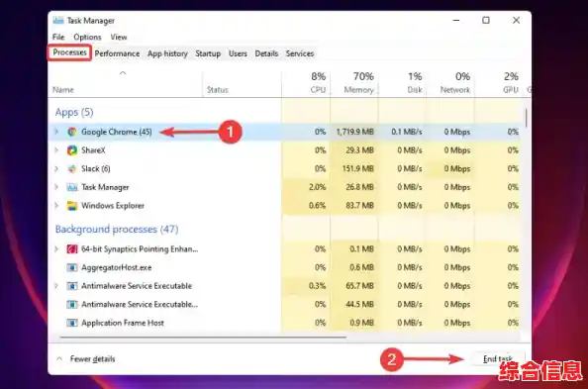Click the Antimalware Service Executable icon
The height and width of the screenshot is (389, 588).
coord(72,286)
